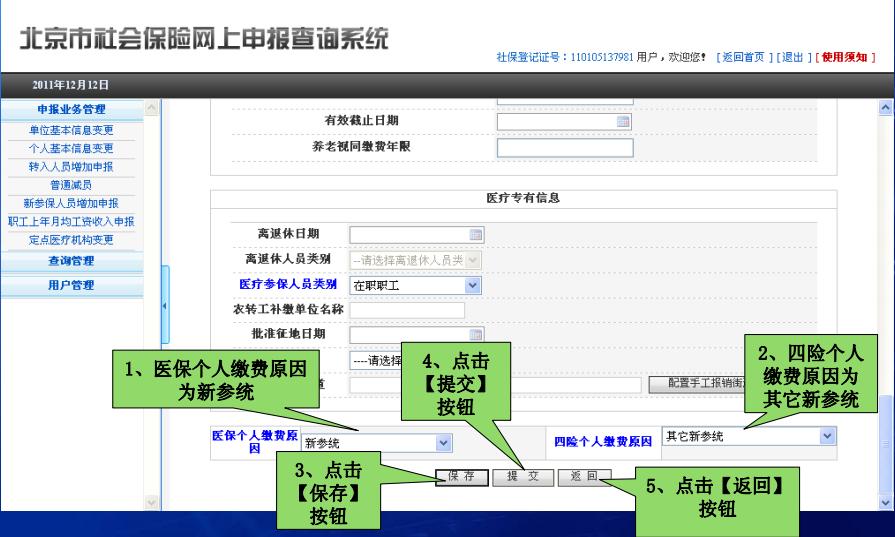
Task: Click the 提交 button
Action: pos(523,477)
